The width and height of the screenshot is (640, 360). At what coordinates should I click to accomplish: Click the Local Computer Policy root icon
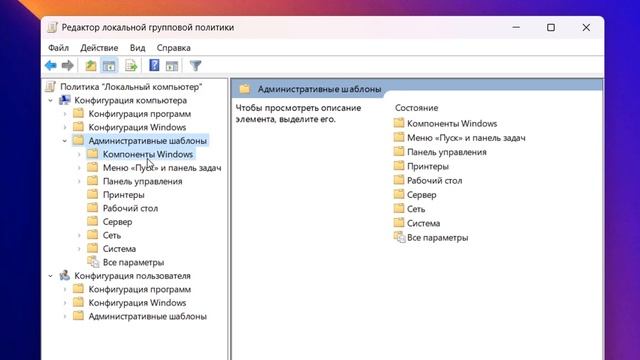pos(51,87)
